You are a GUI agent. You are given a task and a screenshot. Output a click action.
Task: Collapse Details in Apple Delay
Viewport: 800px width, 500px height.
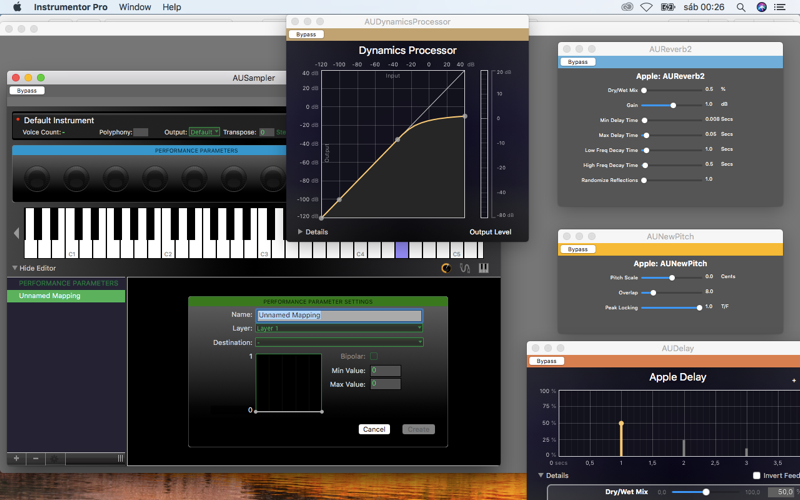click(540, 475)
